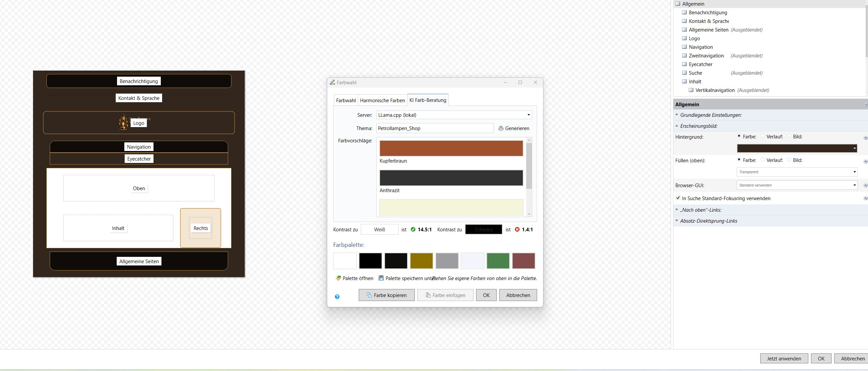
Task: Click the Palette öffnen icon
Action: point(338,278)
